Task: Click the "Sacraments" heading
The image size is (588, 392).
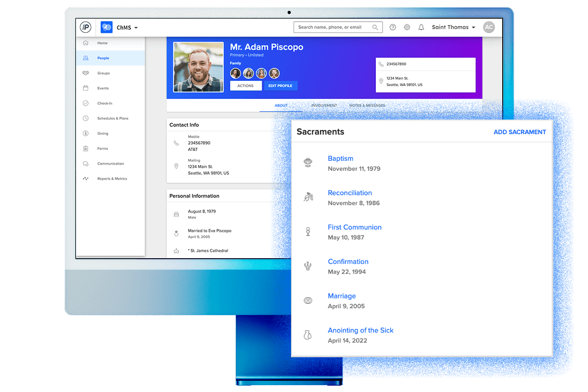Action: 320,132
